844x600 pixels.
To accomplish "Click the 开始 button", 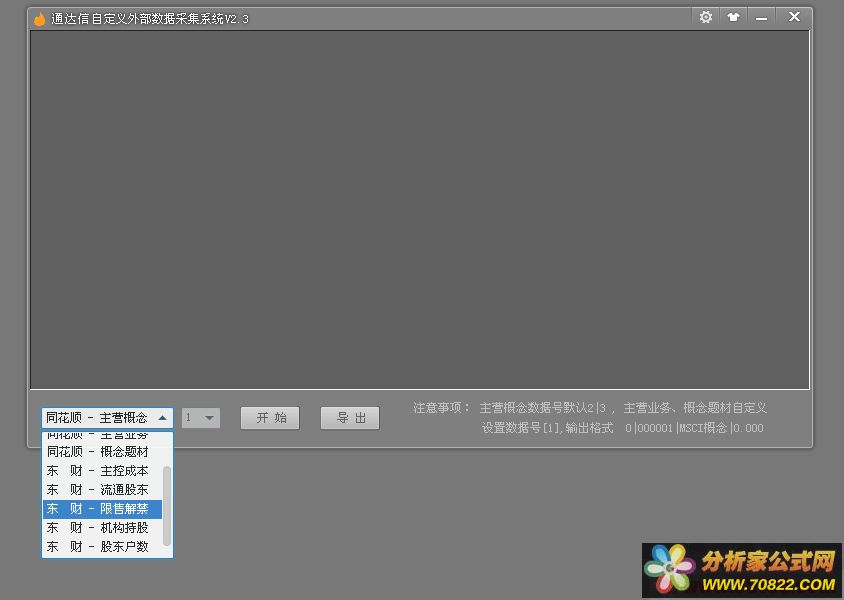I will tap(270, 418).
